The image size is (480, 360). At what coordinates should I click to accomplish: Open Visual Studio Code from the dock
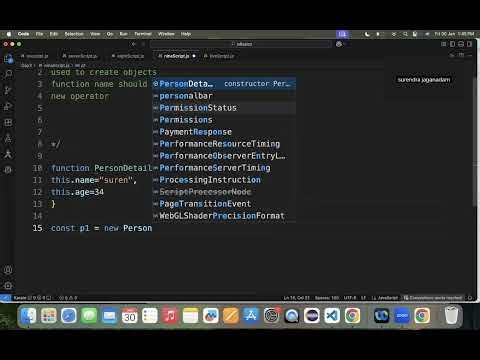click(x=332, y=315)
